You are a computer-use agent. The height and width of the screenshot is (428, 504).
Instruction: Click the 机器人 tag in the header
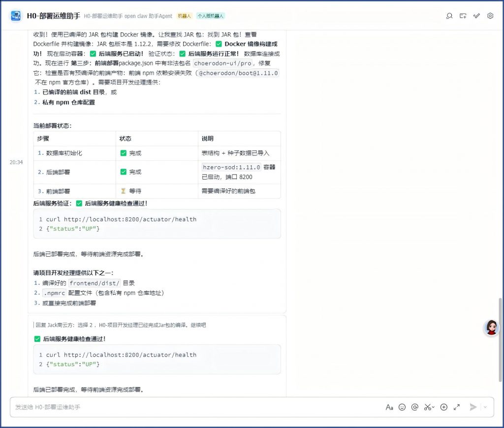(x=184, y=16)
